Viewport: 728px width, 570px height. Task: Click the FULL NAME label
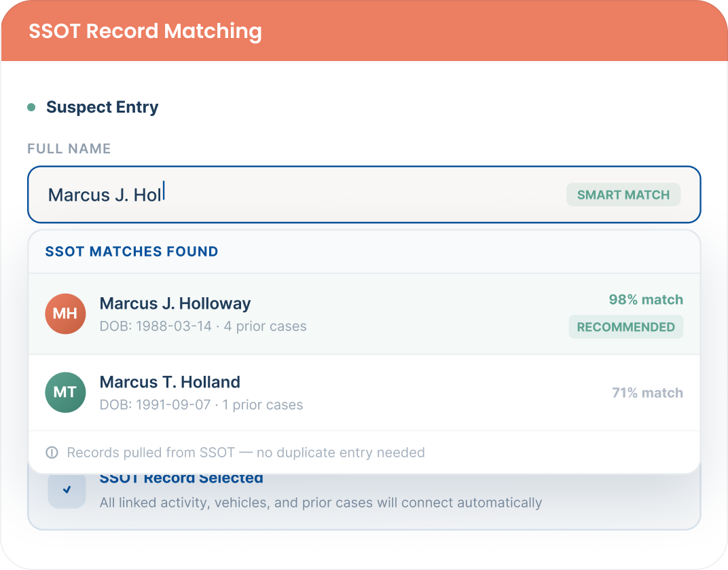coord(69,149)
